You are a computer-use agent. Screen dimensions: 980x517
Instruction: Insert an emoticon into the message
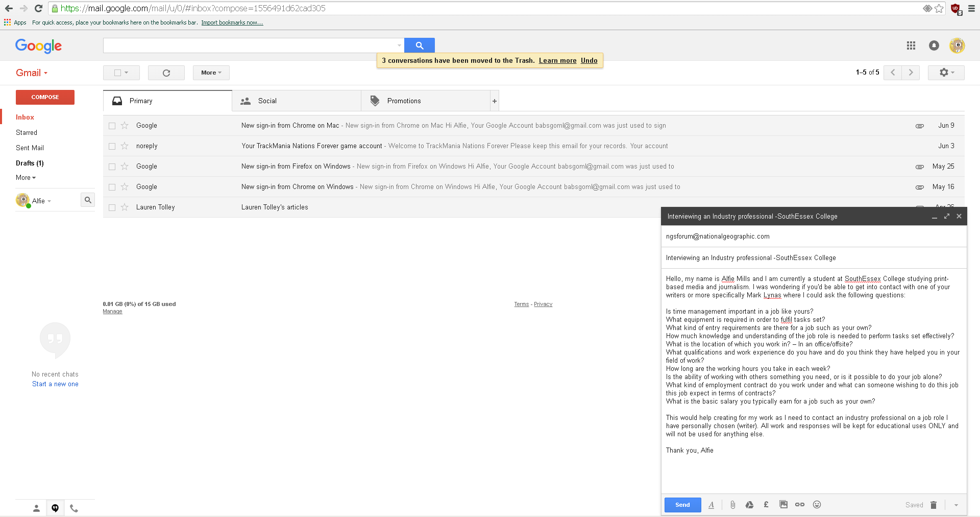tap(817, 505)
